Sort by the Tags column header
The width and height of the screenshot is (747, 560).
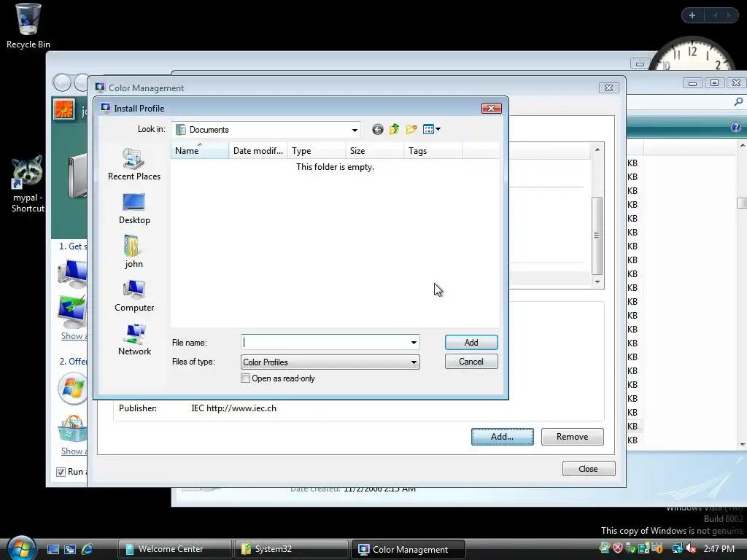tap(433, 151)
